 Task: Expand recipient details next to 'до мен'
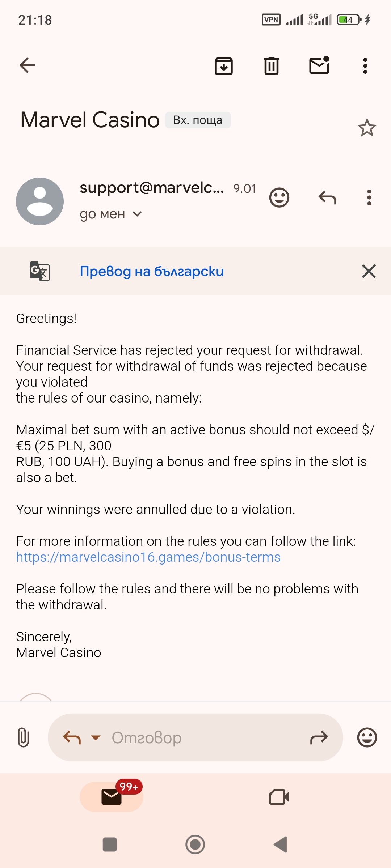point(137,214)
